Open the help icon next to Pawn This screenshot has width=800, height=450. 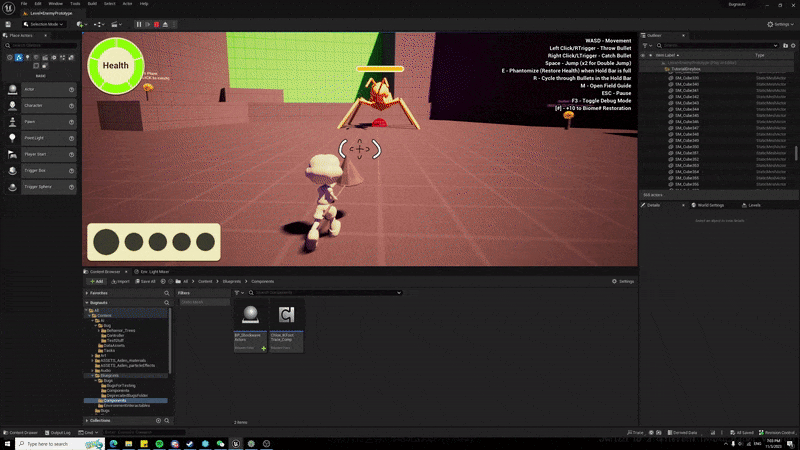71,122
